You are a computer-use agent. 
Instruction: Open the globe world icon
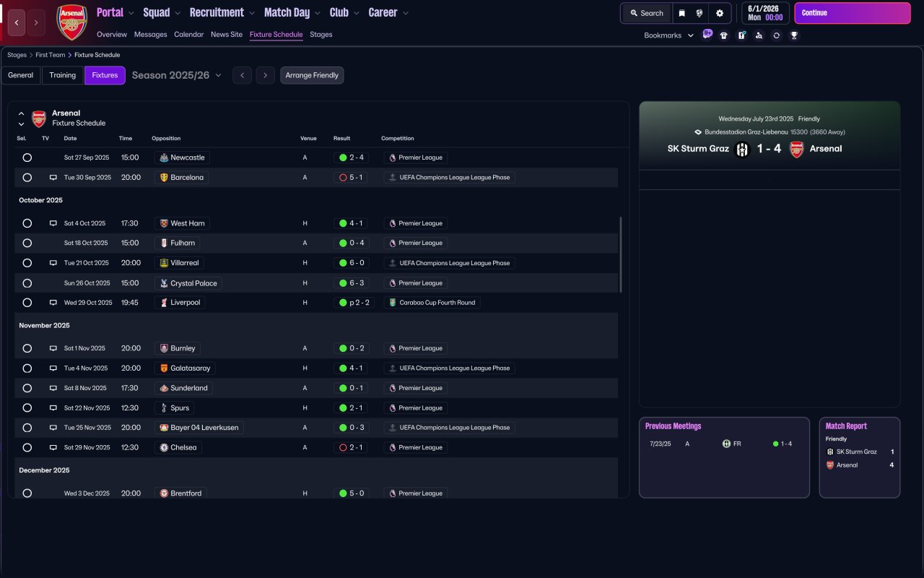click(x=699, y=13)
